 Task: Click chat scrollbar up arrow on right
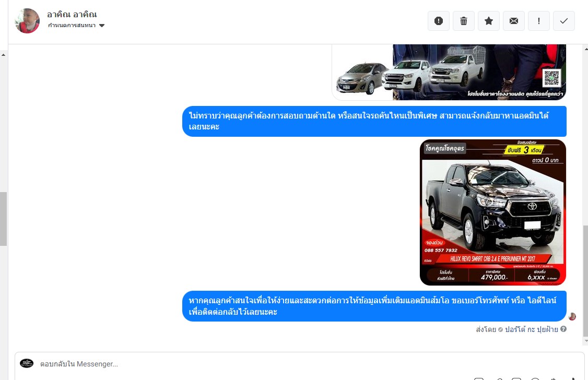tap(586, 49)
